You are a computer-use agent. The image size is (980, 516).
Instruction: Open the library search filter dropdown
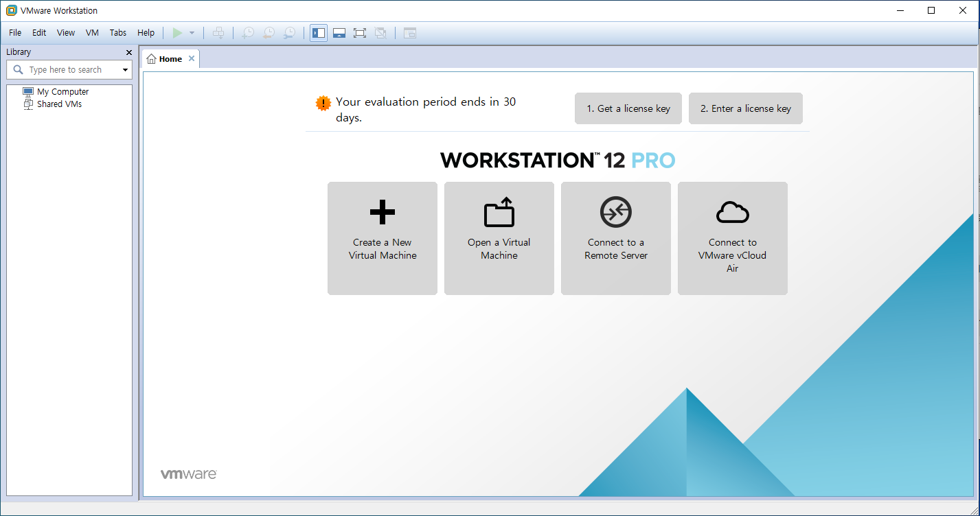point(125,70)
